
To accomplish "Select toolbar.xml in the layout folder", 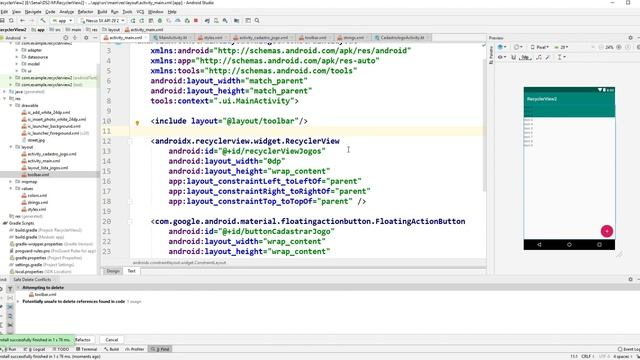I will coord(38,175).
